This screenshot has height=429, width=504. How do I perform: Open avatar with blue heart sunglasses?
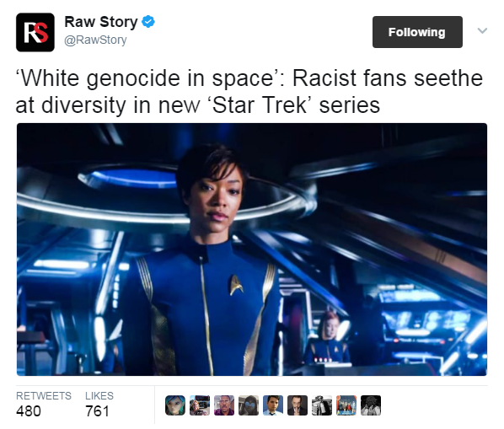[x=249, y=405]
